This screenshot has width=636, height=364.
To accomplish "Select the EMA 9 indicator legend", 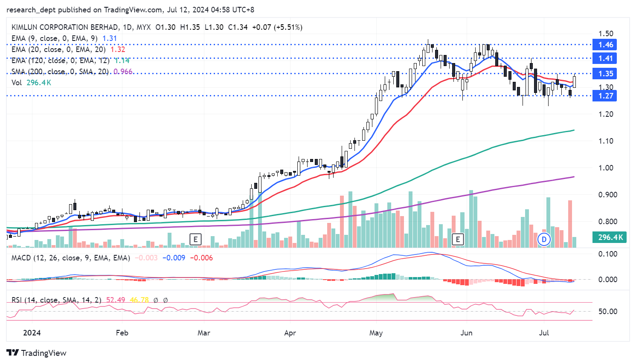I will click(x=54, y=38).
